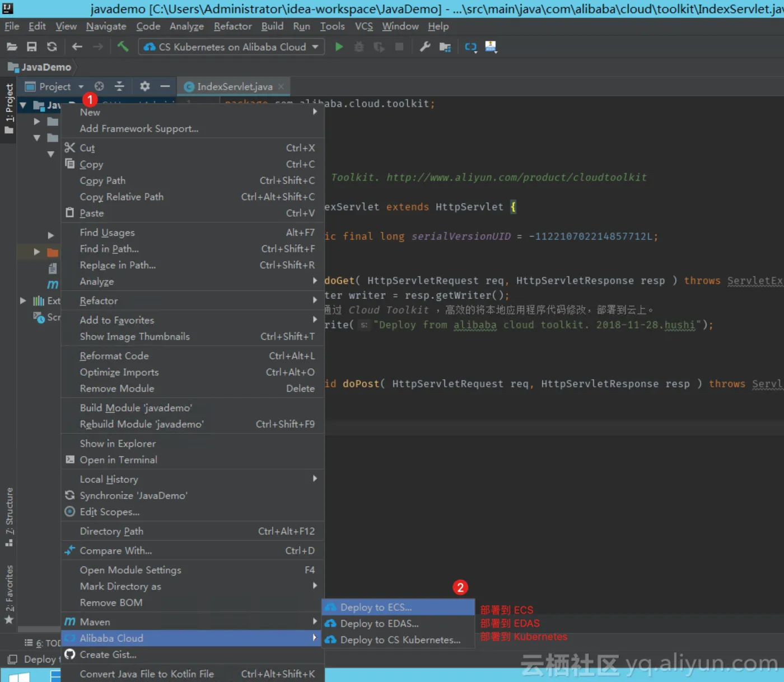Click the cloudtoolkit URL in code comment

(516, 177)
